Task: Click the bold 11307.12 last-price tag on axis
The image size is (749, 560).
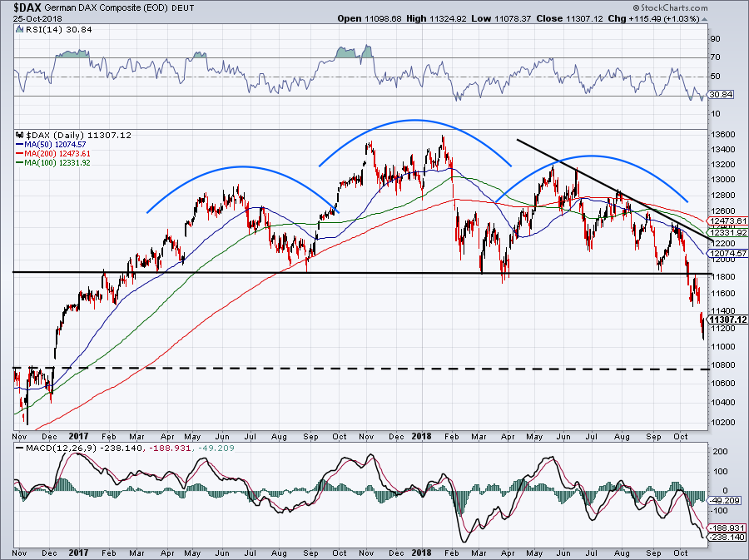Action: [728, 320]
